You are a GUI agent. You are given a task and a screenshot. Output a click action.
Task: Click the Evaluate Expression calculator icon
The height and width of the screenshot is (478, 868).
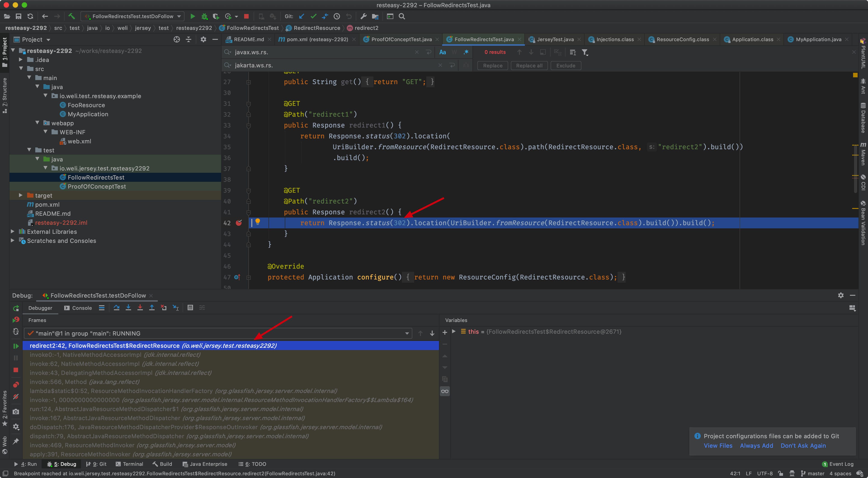point(190,308)
